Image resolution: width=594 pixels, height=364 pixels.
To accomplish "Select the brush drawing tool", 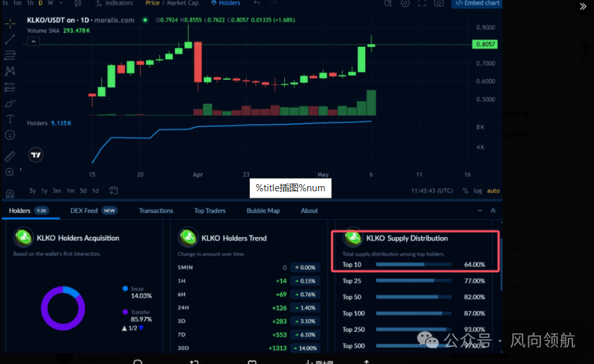I will (x=10, y=103).
